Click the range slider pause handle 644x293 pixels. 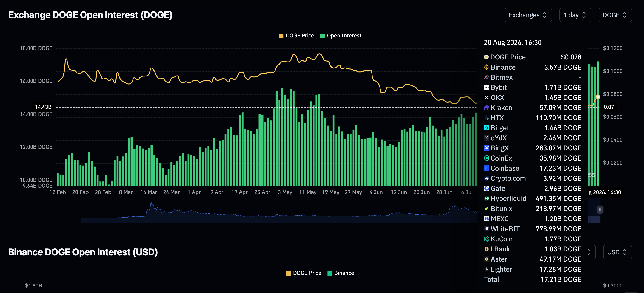[600, 210]
